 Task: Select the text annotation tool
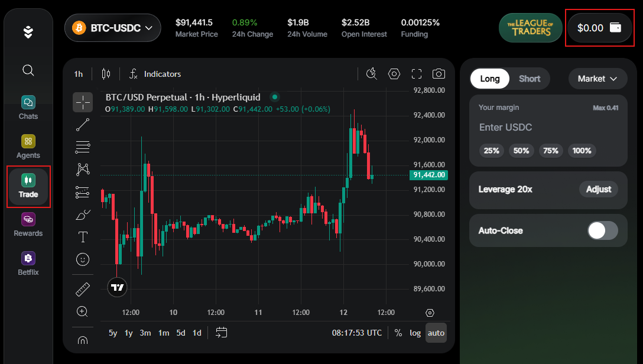(83, 236)
